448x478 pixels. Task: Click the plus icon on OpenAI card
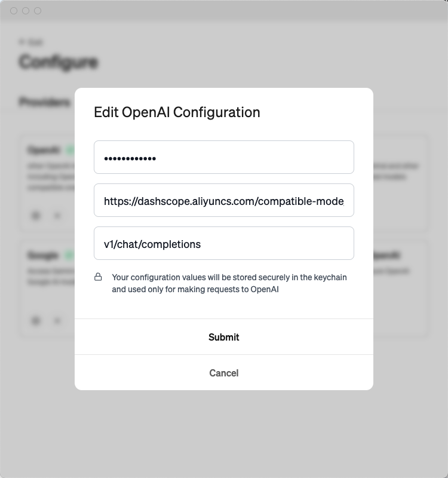(x=57, y=216)
